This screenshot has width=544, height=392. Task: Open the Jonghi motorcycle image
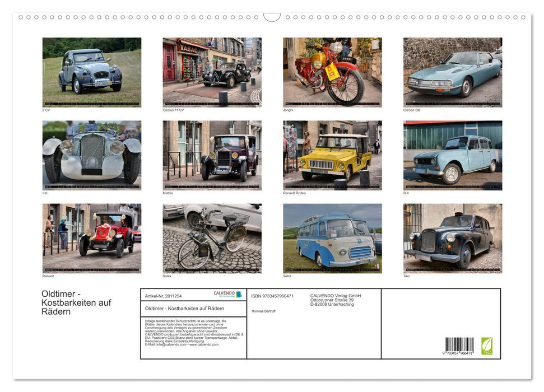tap(332, 71)
